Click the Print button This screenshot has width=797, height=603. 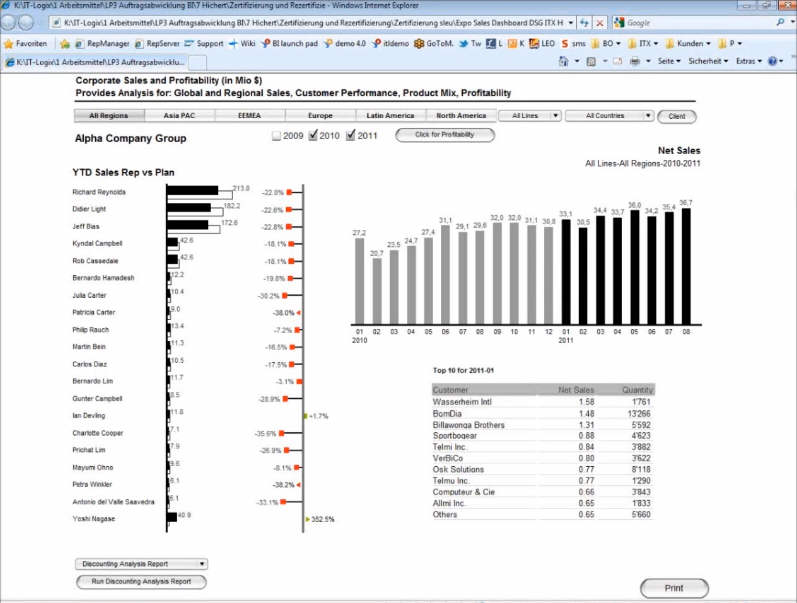(674, 588)
